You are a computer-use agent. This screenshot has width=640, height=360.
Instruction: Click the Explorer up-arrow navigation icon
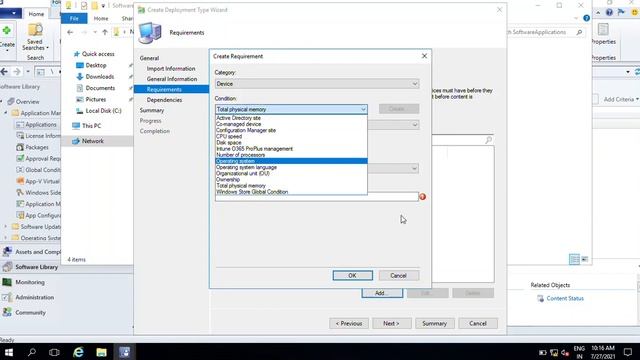pos(105,32)
